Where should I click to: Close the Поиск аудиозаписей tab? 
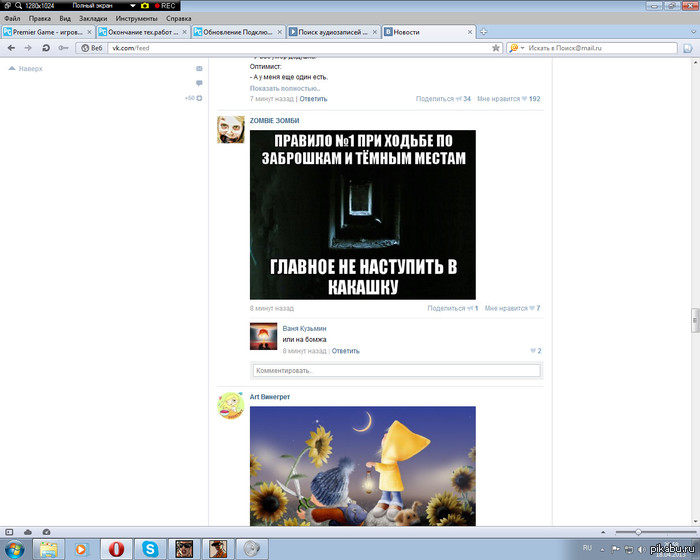[375, 32]
